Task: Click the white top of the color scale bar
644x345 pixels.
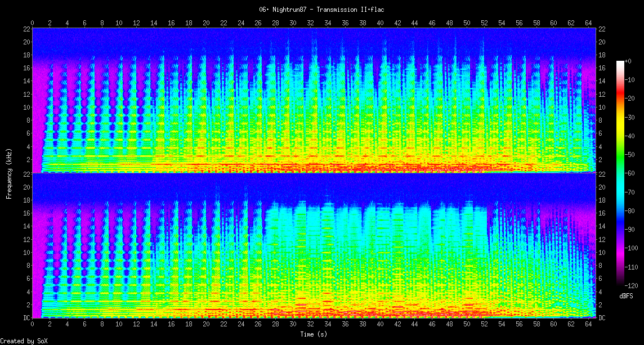Action: pos(620,62)
